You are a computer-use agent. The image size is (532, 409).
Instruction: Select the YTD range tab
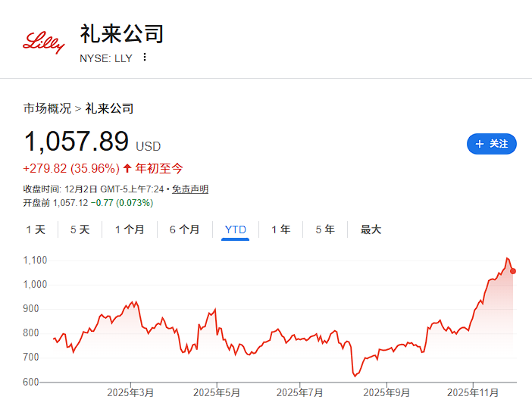pyautogui.click(x=235, y=229)
